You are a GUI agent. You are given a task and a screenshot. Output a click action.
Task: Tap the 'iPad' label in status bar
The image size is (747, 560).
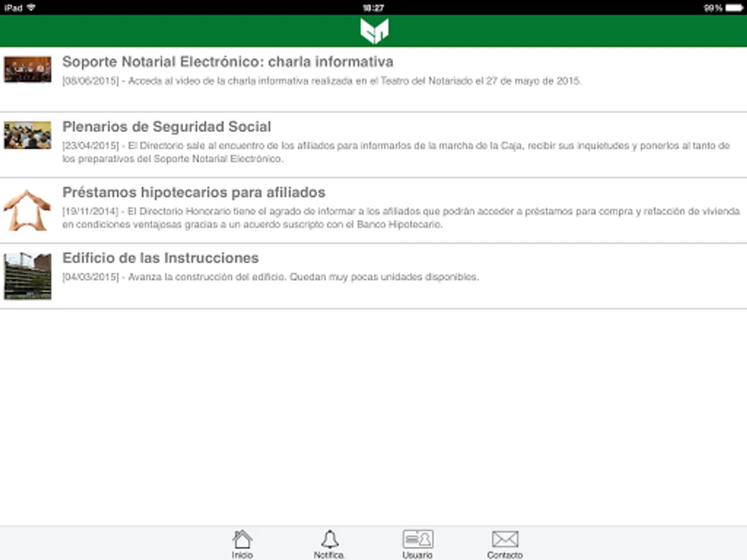[13, 7]
